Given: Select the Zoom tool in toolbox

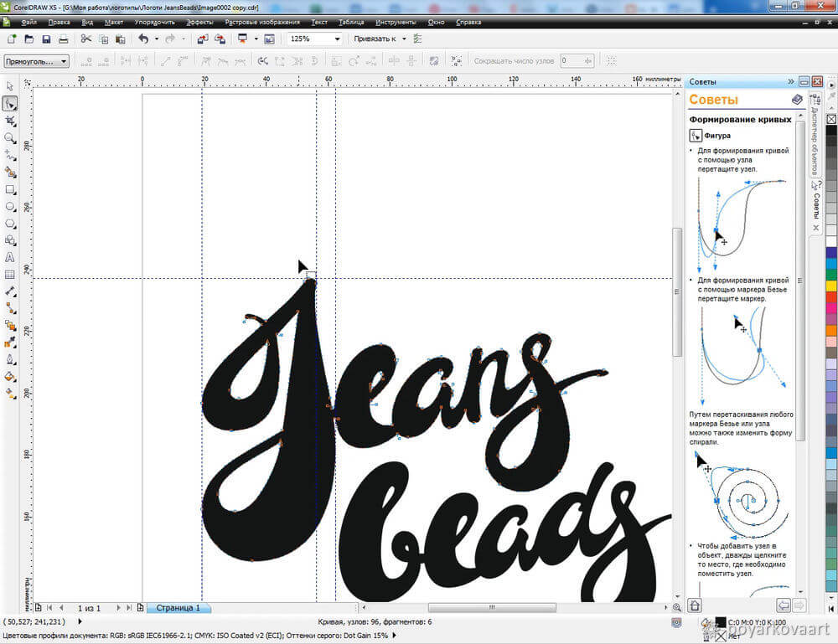Looking at the screenshot, I should tap(9, 138).
